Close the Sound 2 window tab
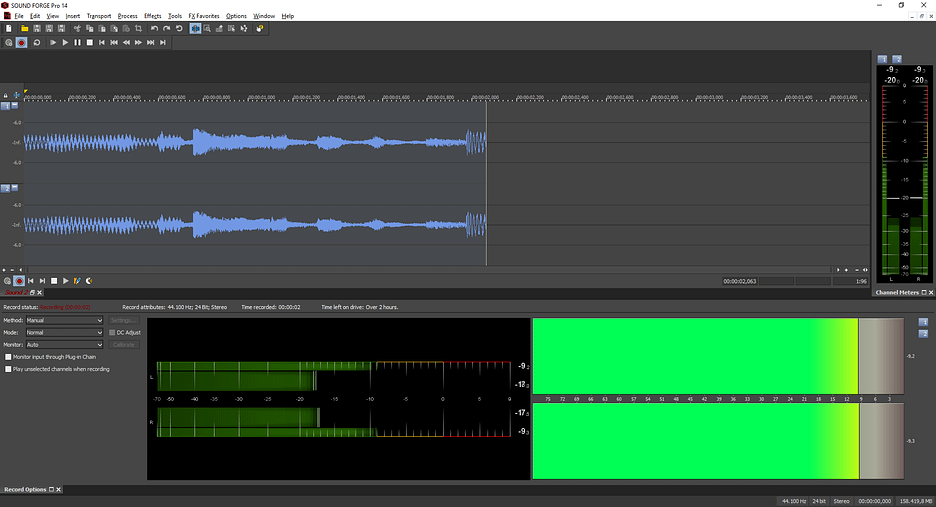 click(x=37, y=292)
